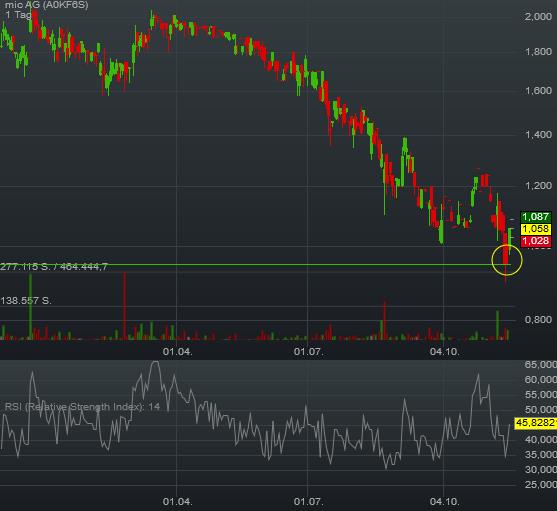Screen dimensions: 557x511
Task: Click the 01.04. date on price chart axis
Action: click(x=177, y=352)
